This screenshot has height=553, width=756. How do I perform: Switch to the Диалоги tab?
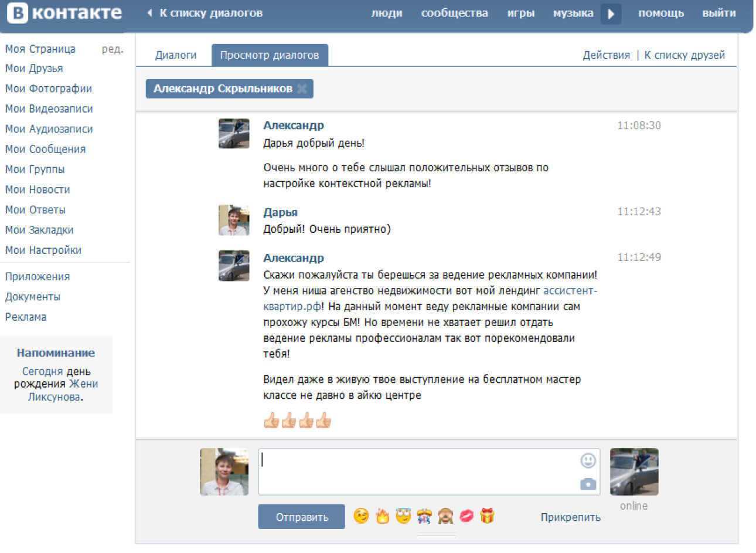coord(175,55)
